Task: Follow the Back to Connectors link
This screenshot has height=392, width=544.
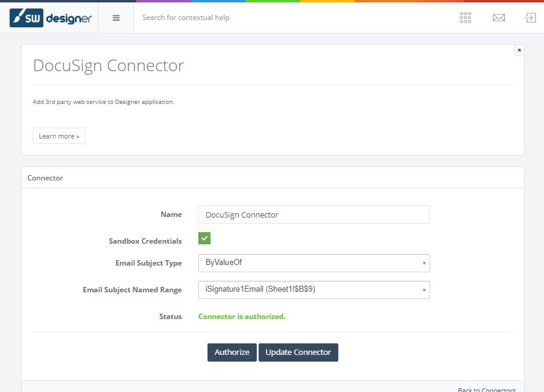Action: 486,390
